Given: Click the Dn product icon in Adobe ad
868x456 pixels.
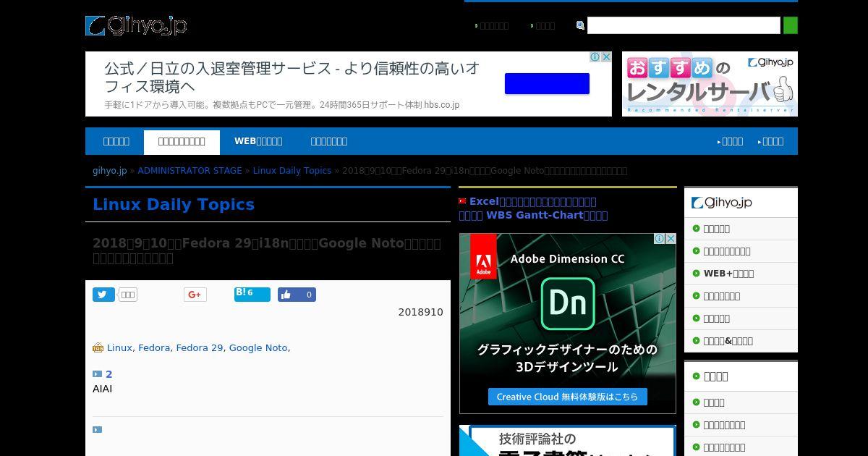Looking at the screenshot, I should click(x=568, y=303).
